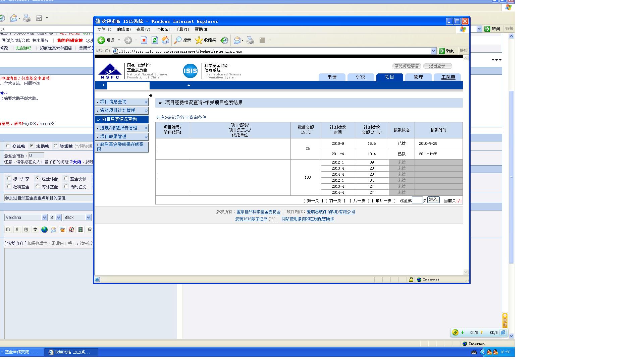Click the 退出登录 button

[437, 66]
